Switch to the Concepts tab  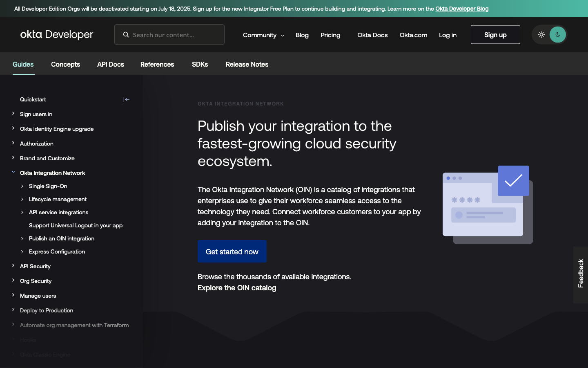(x=65, y=64)
